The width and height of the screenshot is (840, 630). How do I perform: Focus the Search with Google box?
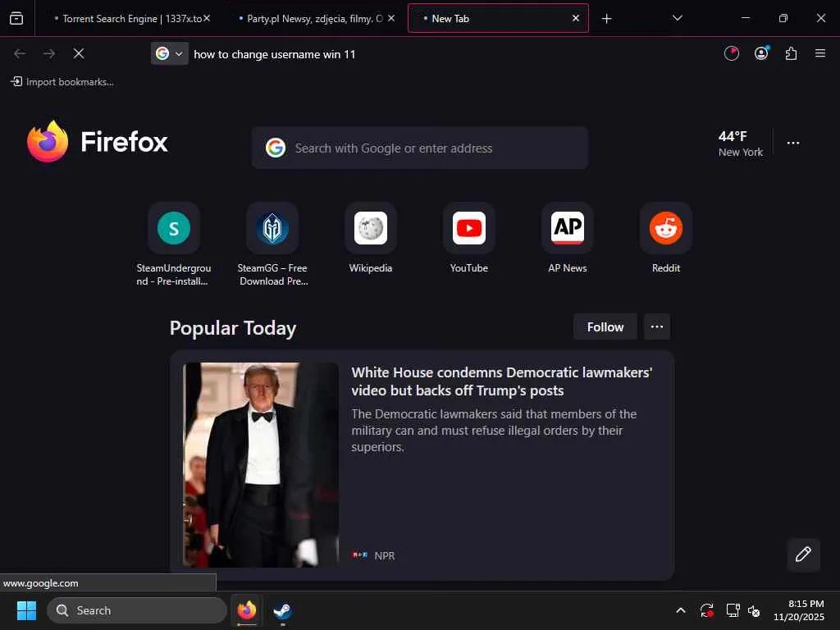(x=420, y=148)
